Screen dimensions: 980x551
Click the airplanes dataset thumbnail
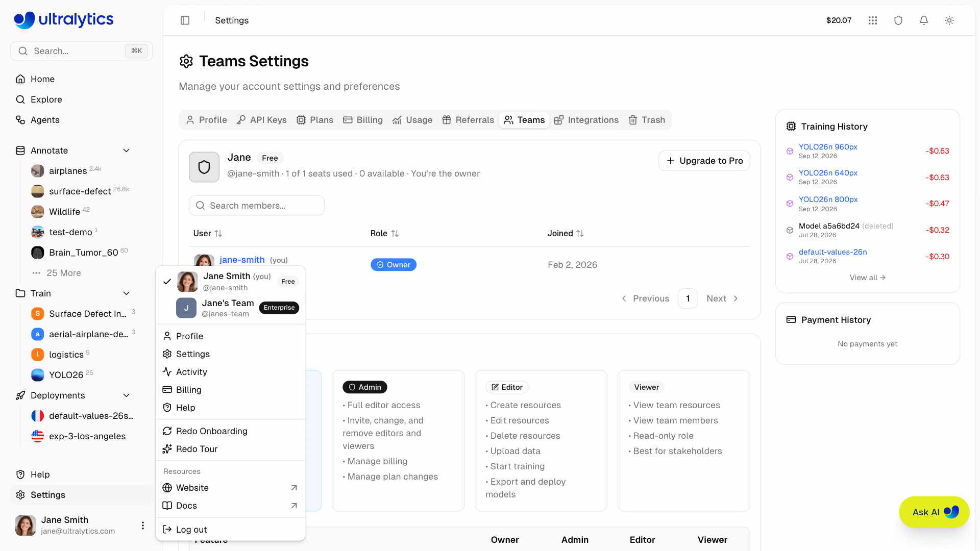pyautogui.click(x=38, y=171)
